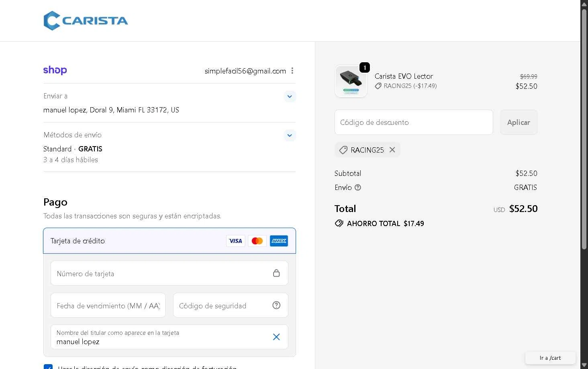The height and width of the screenshot is (369, 588).
Task: Click the Amex card icon
Action: (x=279, y=241)
